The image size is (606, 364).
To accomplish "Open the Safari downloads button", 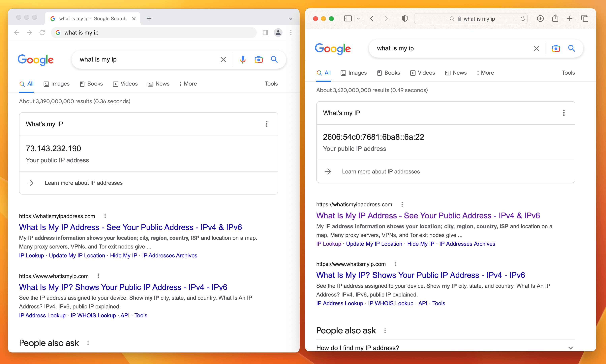I will tap(540, 19).
